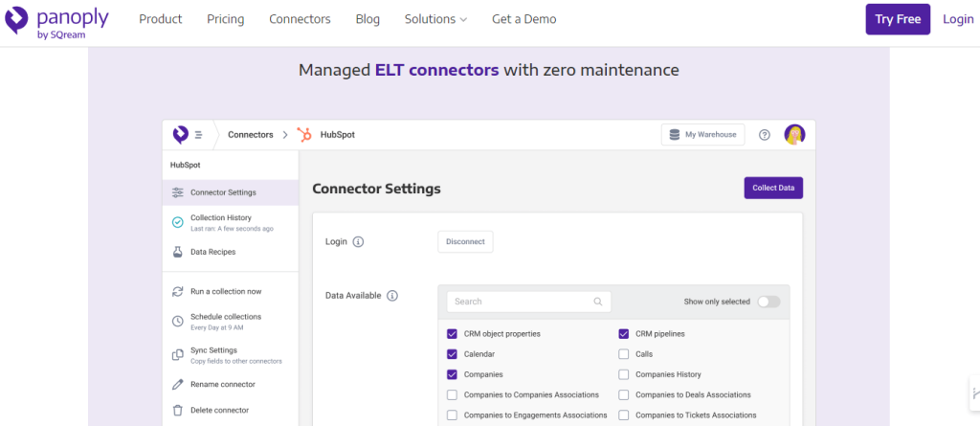Viewport: 980px width, 426px height.
Task: Click the Schedule collections clock icon
Action: (177, 321)
